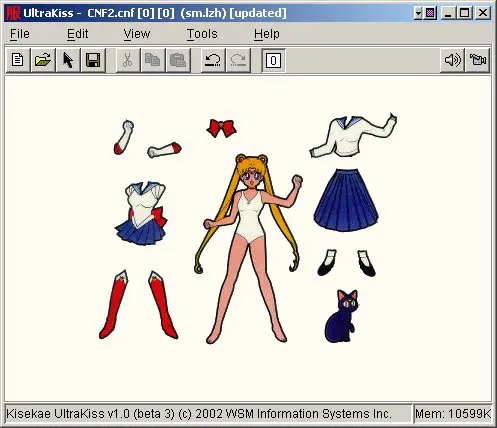
Task: Click the Copy toolbar icon
Action: (x=153, y=60)
